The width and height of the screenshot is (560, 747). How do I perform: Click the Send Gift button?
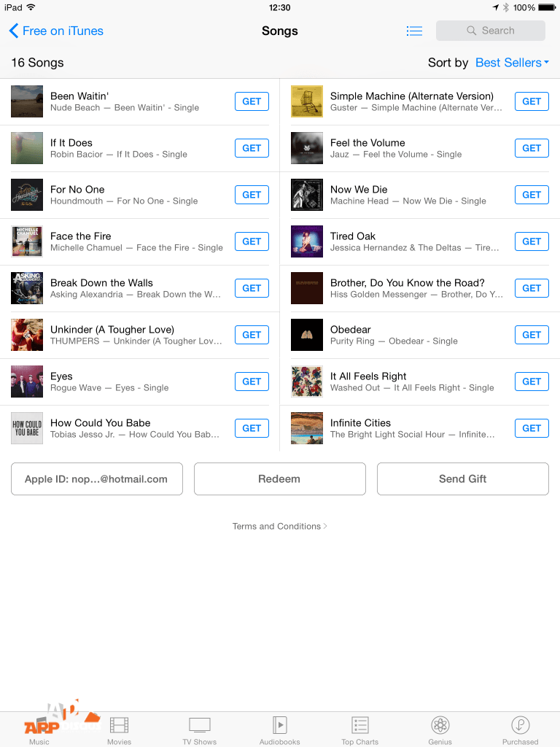[x=462, y=479]
